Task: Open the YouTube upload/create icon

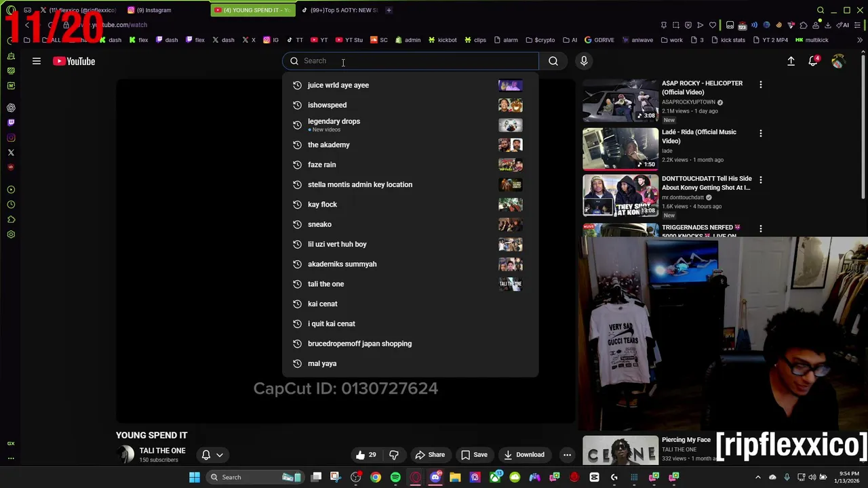Action: pyautogui.click(x=791, y=61)
